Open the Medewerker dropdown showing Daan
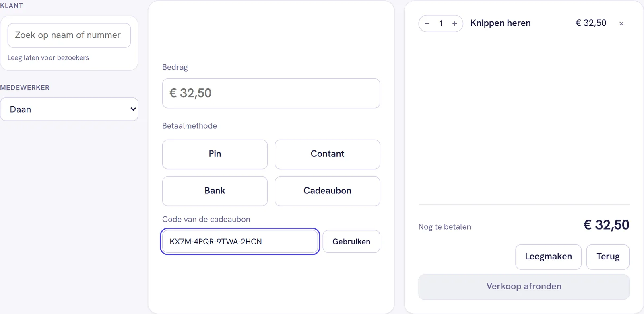Viewport: 644px width, 314px height. click(69, 109)
